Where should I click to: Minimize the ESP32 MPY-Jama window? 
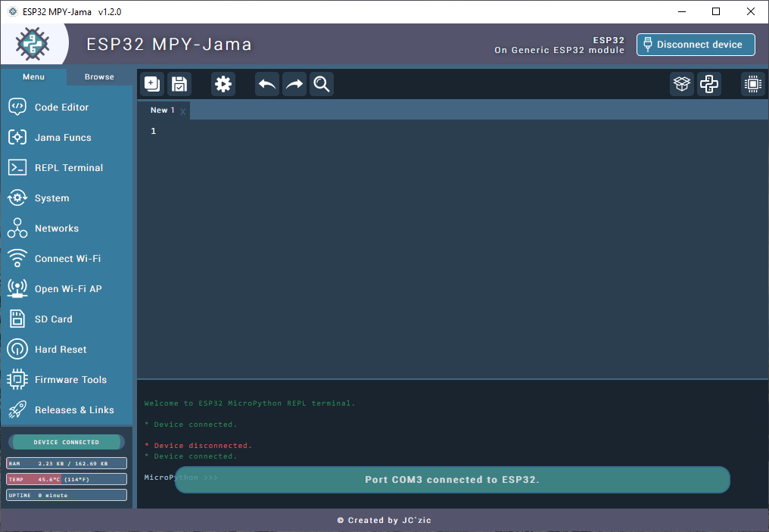click(x=682, y=11)
